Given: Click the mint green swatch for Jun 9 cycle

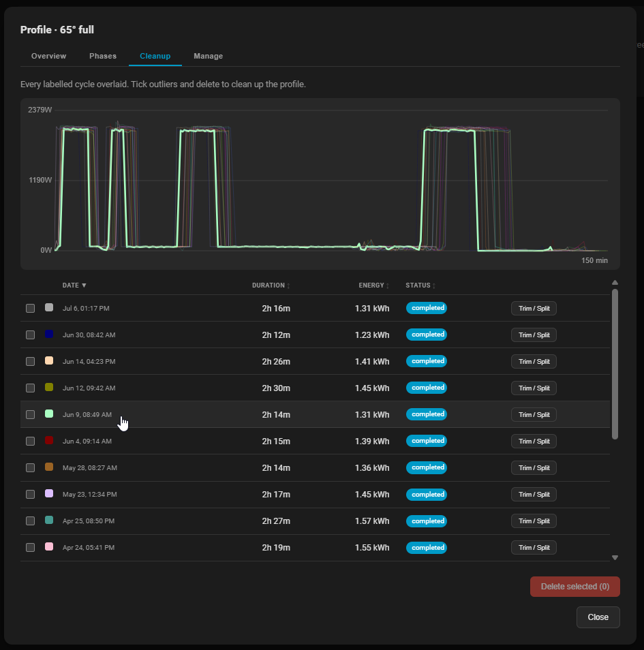Looking at the screenshot, I should (49, 414).
